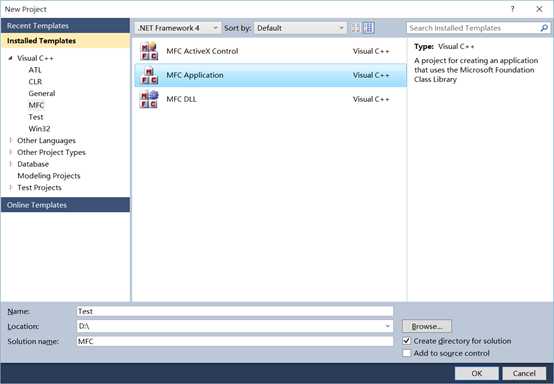Screen dimensions: 554x384
Task: Switch to small icons view
Action: click(355, 28)
